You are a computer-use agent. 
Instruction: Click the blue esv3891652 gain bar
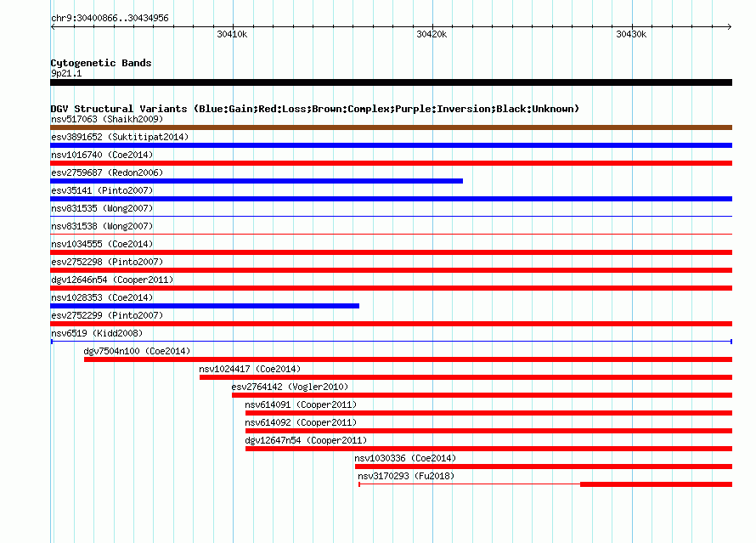click(391, 145)
